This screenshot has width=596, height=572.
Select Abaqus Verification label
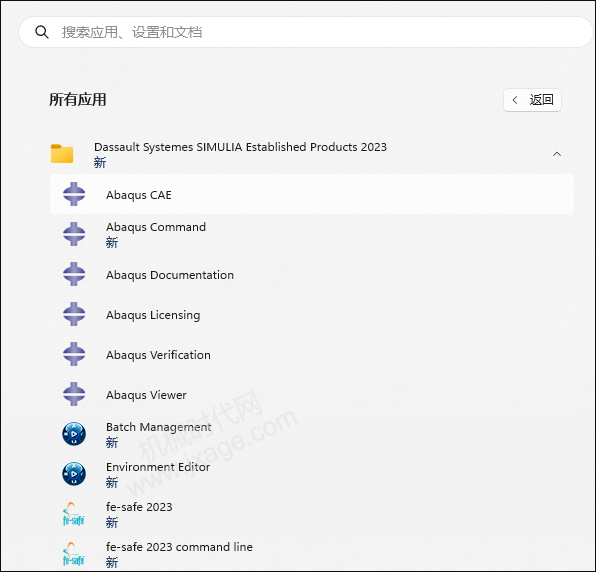[158, 355]
